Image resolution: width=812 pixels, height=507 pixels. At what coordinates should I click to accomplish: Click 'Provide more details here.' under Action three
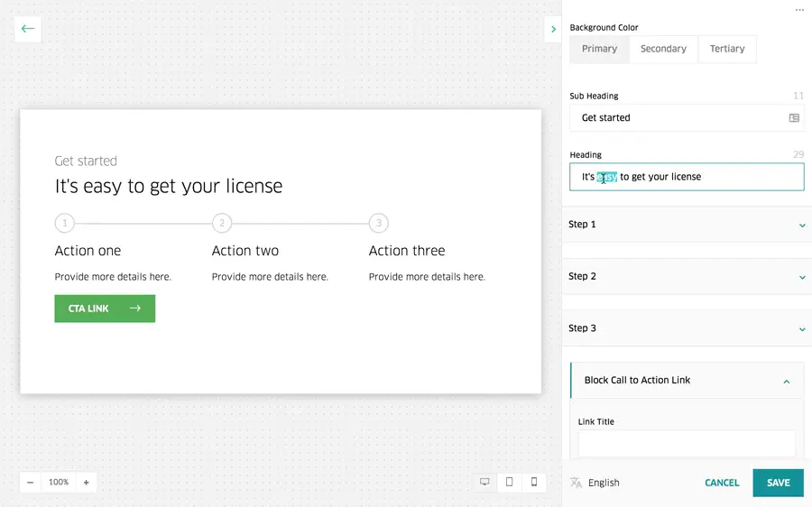pos(427,277)
